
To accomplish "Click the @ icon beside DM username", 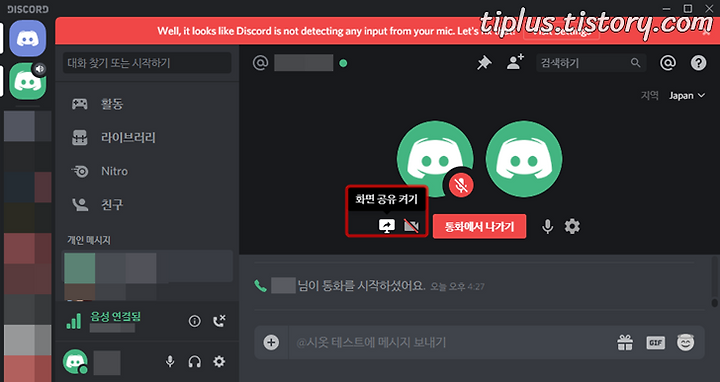I will [260, 63].
